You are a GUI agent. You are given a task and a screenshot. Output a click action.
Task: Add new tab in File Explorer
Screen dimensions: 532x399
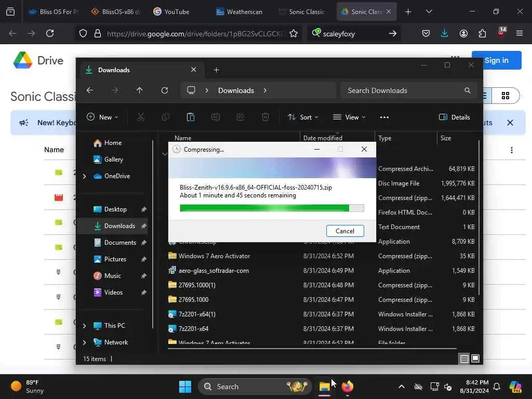pyautogui.click(x=217, y=70)
